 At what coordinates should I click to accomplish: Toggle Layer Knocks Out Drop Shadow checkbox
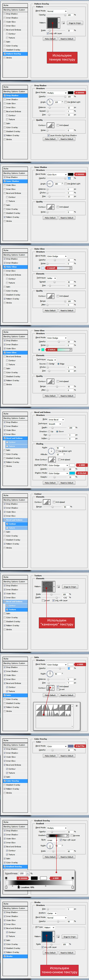(x=48, y=135)
